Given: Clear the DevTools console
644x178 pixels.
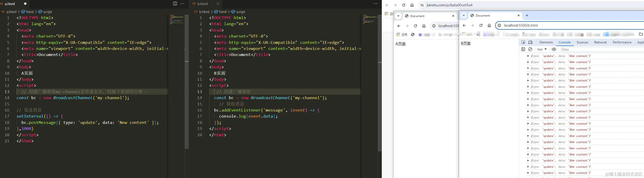Looking at the screenshot, I should click(x=530, y=49).
